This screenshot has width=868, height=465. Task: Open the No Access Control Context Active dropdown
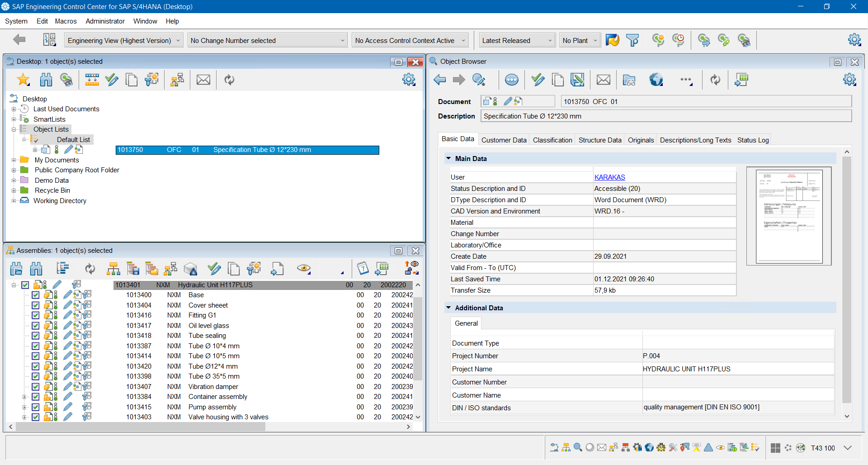410,40
